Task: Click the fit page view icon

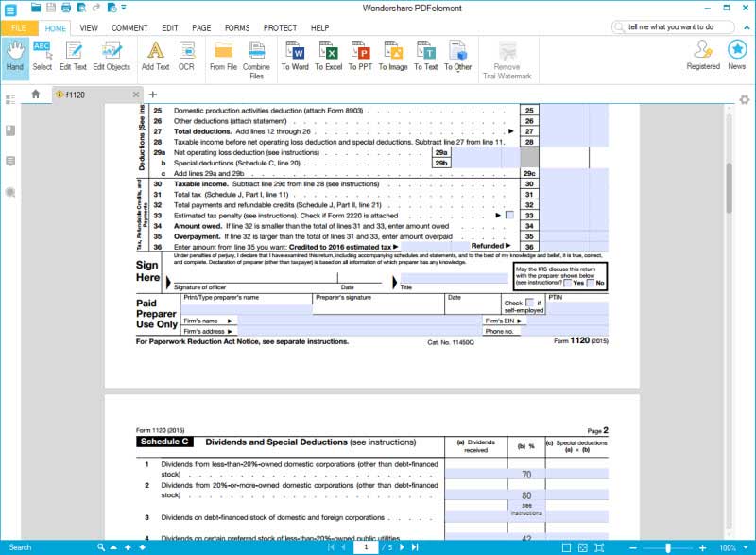Action: point(583,547)
